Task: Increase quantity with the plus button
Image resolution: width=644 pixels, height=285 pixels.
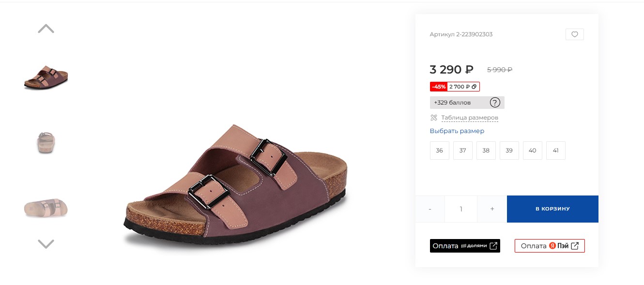Action: tap(492, 209)
